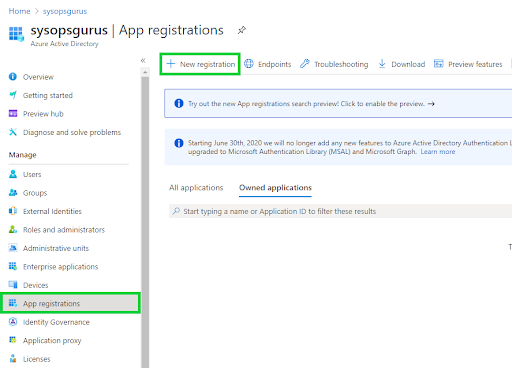Click the Preview features icon
512x368 pixels.
(x=439, y=63)
